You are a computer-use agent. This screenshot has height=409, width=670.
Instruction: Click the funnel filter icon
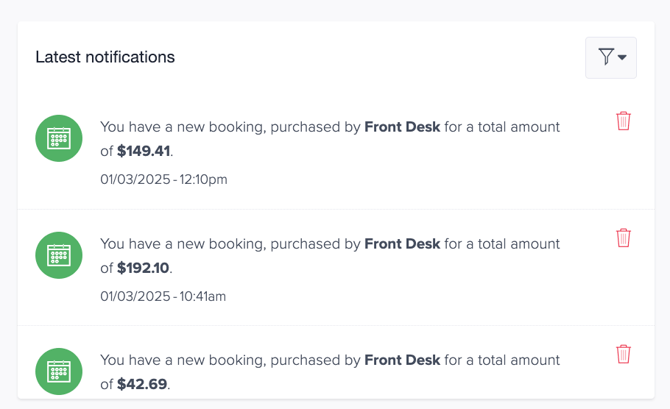[606, 57]
